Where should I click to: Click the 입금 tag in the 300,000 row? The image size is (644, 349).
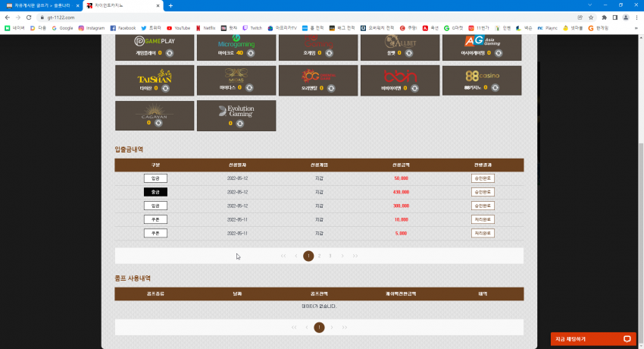coord(155,206)
